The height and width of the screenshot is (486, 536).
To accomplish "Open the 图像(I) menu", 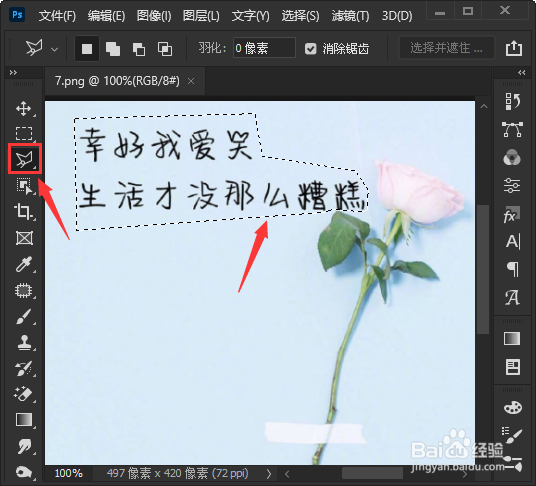I will [154, 16].
